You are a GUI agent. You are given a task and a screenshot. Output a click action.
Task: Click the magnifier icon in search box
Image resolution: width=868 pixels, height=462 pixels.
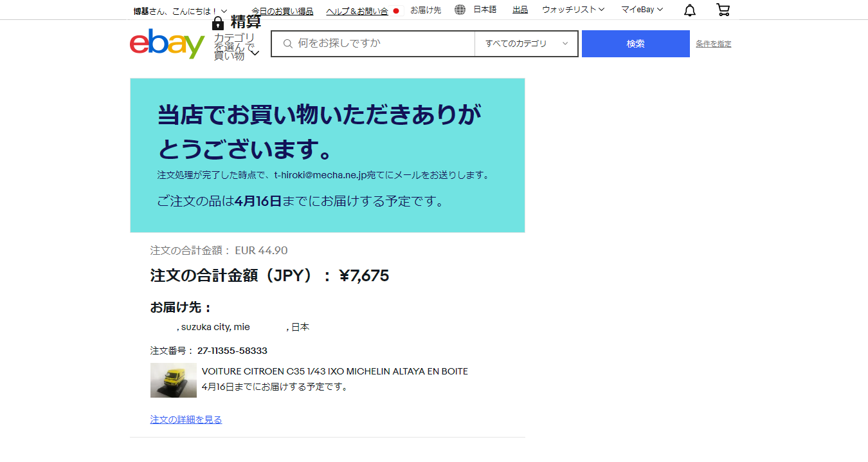(x=287, y=44)
